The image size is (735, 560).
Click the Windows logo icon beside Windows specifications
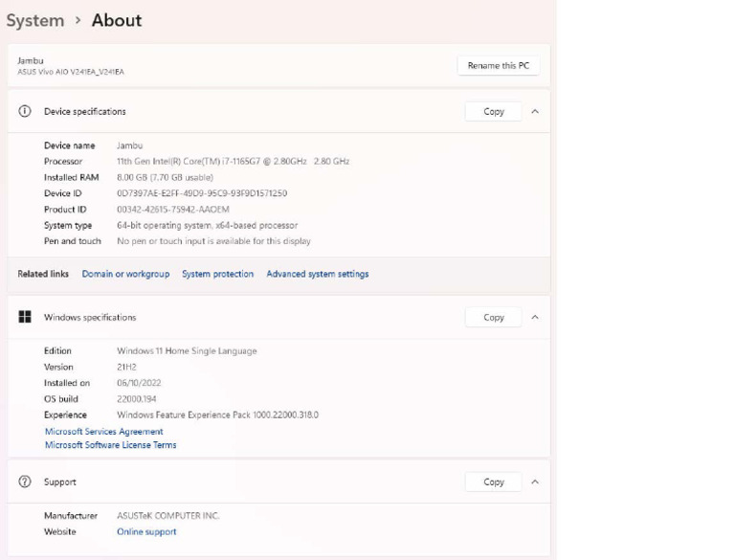pyautogui.click(x=25, y=317)
